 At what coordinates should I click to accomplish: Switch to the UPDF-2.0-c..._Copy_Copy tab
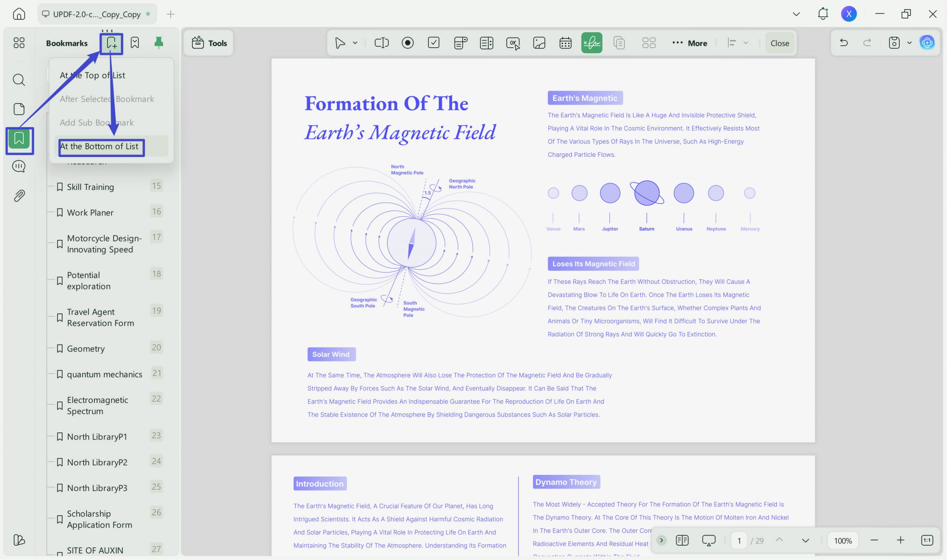tap(97, 14)
